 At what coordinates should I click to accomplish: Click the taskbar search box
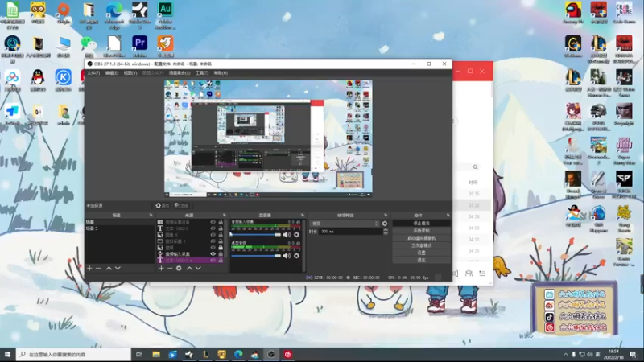(x=74, y=354)
